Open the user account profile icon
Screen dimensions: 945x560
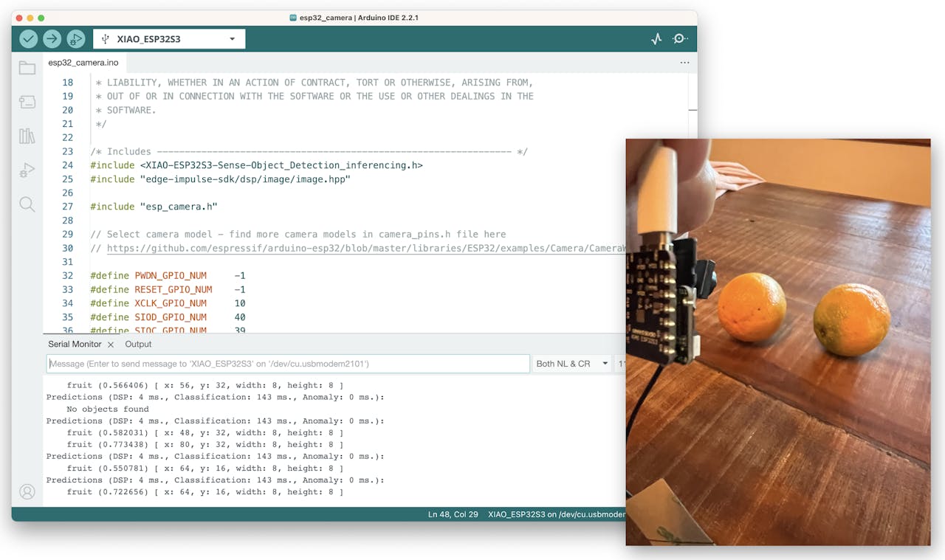click(x=27, y=491)
